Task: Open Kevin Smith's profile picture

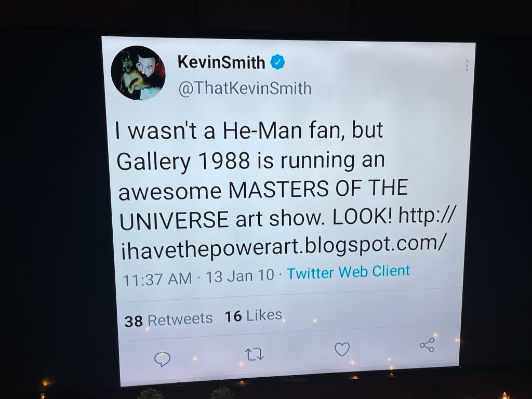Action: point(138,73)
